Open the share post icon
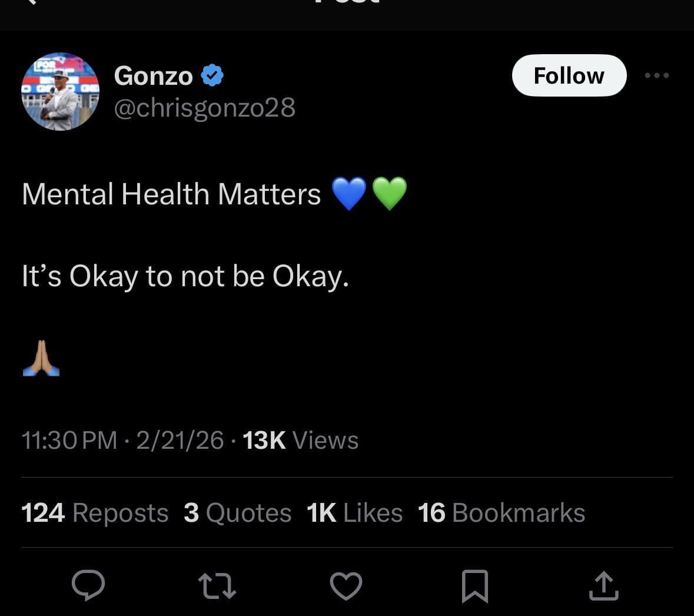The image size is (694, 616). click(x=603, y=585)
